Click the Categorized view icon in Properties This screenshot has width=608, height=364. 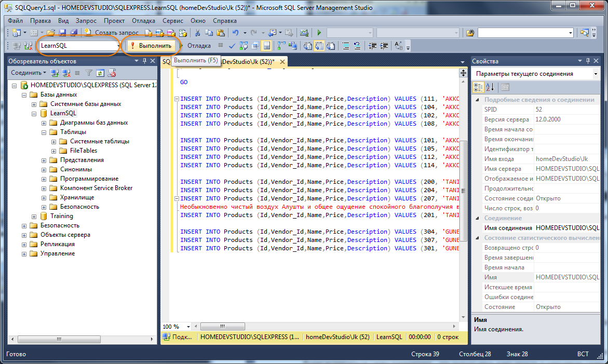(479, 87)
